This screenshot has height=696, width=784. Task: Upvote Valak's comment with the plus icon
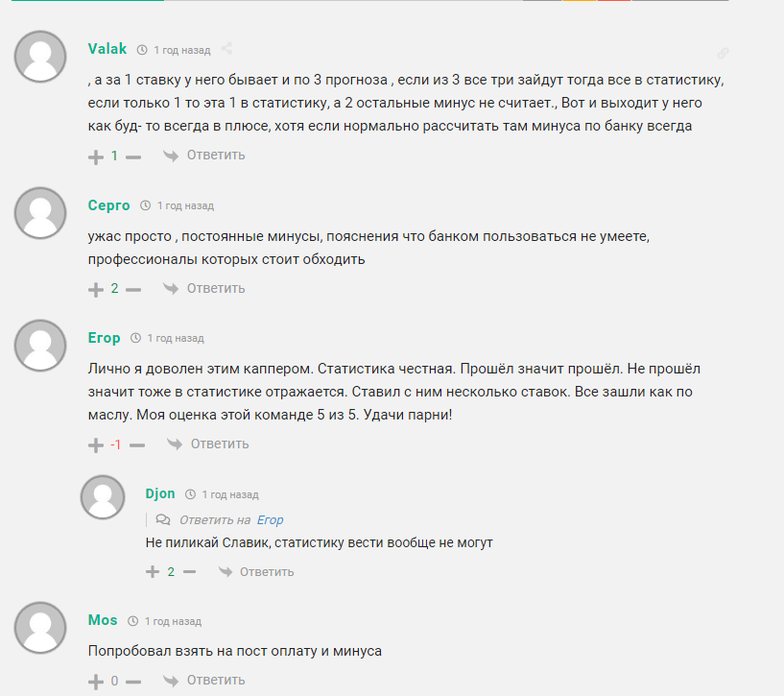(x=96, y=156)
